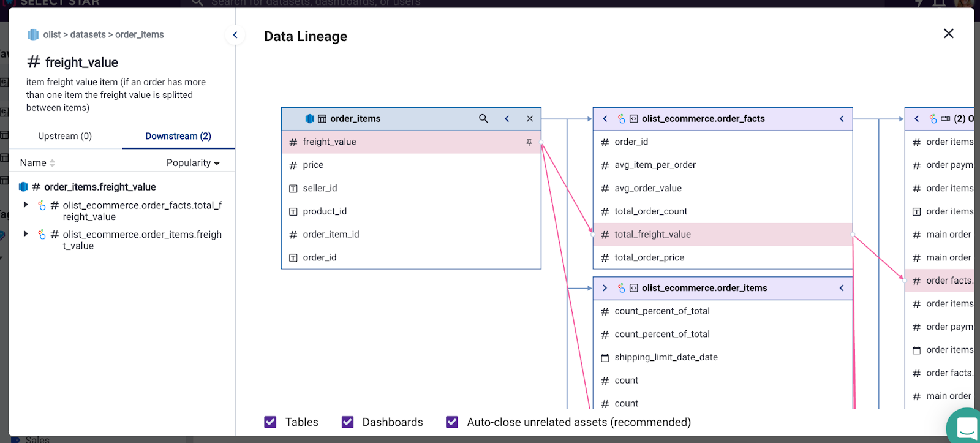Collapse the left sidebar panel chevron
Viewport: 980px width, 443px height.
(x=235, y=35)
